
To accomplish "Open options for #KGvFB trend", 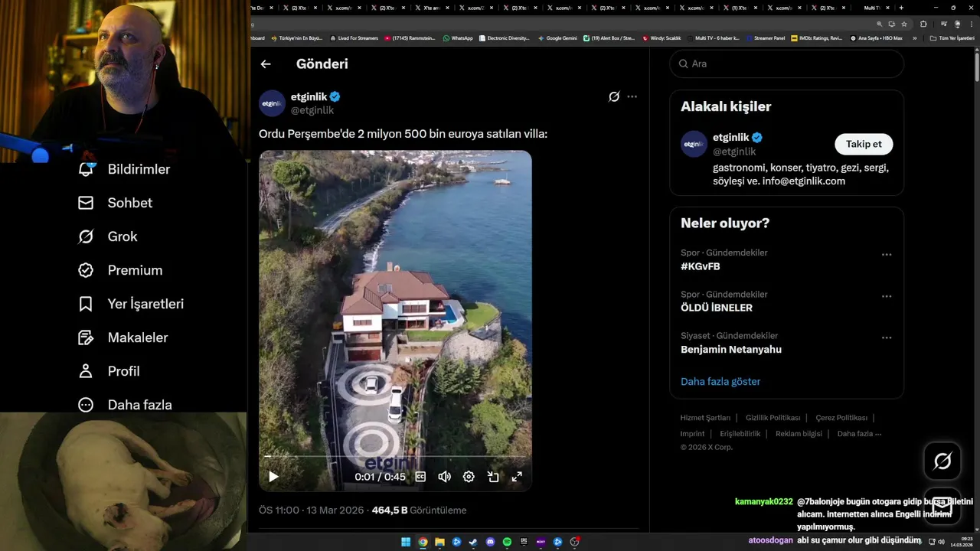I will click(887, 255).
